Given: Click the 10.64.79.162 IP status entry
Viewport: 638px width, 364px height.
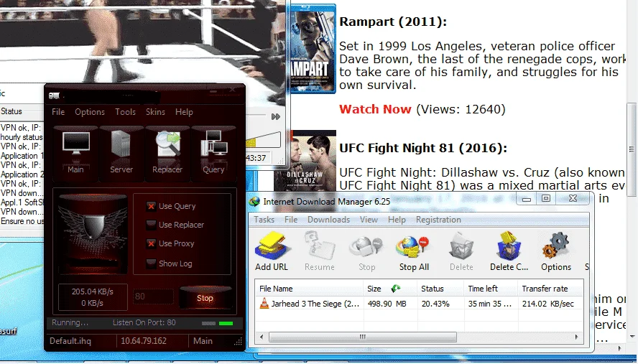Looking at the screenshot, I should 144,341.
